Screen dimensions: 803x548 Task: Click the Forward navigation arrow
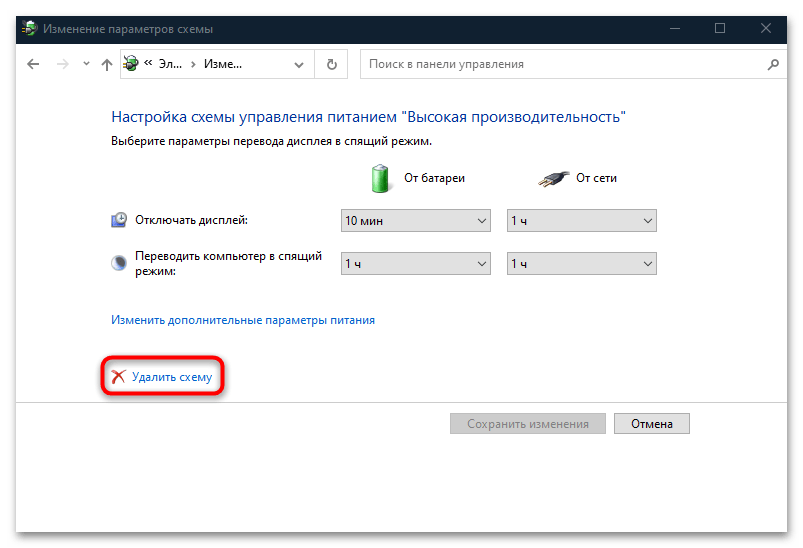click(60, 64)
